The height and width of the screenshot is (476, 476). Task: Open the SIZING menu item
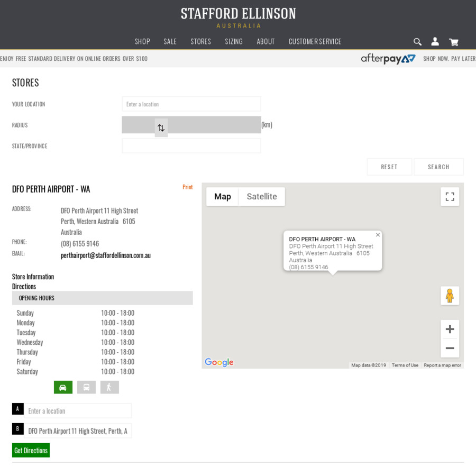(234, 42)
